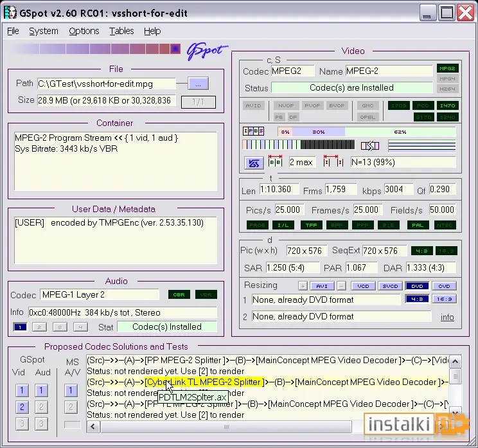Select audio stream 1 button
This screenshot has width=478, height=448.
pos(20,327)
